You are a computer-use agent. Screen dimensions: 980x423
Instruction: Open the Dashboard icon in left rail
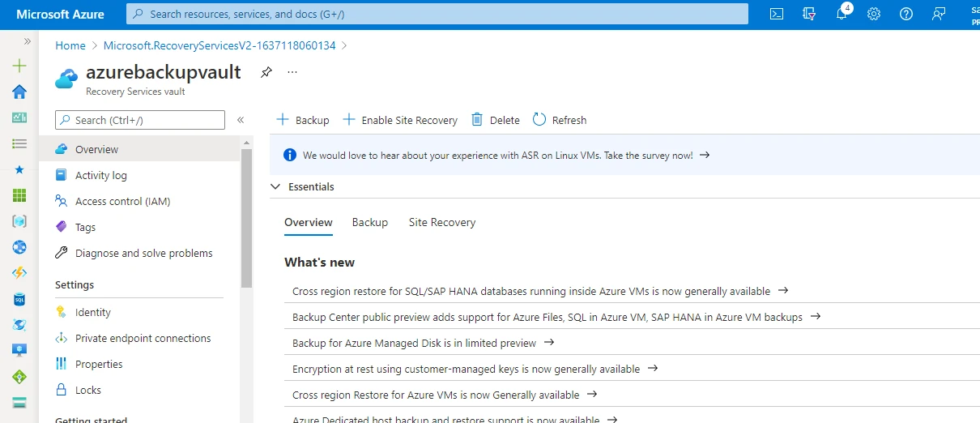click(x=19, y=117)
